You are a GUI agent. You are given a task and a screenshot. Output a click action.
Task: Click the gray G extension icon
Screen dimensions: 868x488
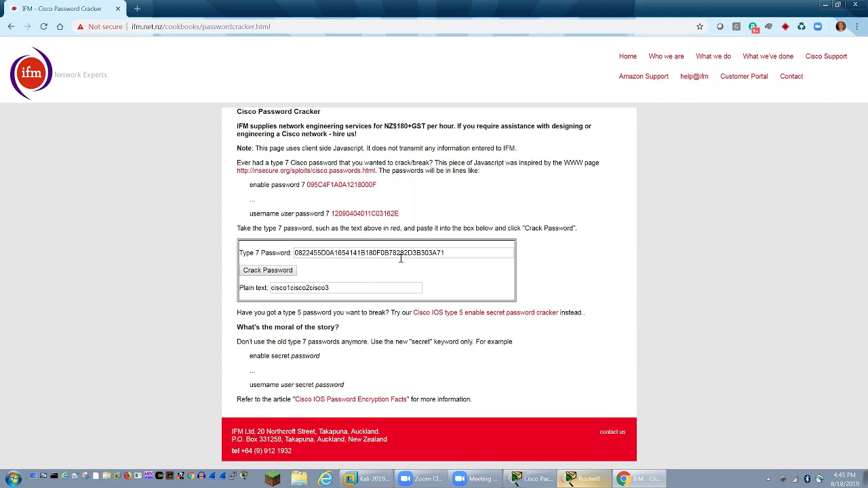(x=736, y=26)
